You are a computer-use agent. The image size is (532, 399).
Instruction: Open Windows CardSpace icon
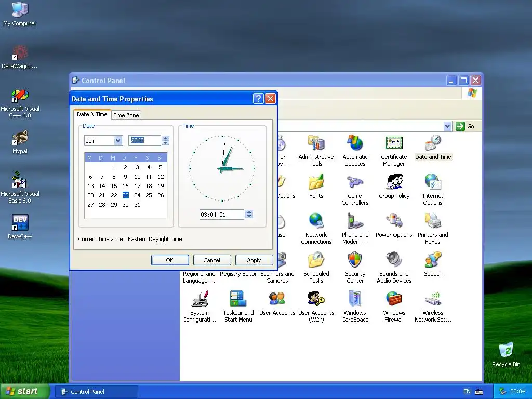point(355,299)
